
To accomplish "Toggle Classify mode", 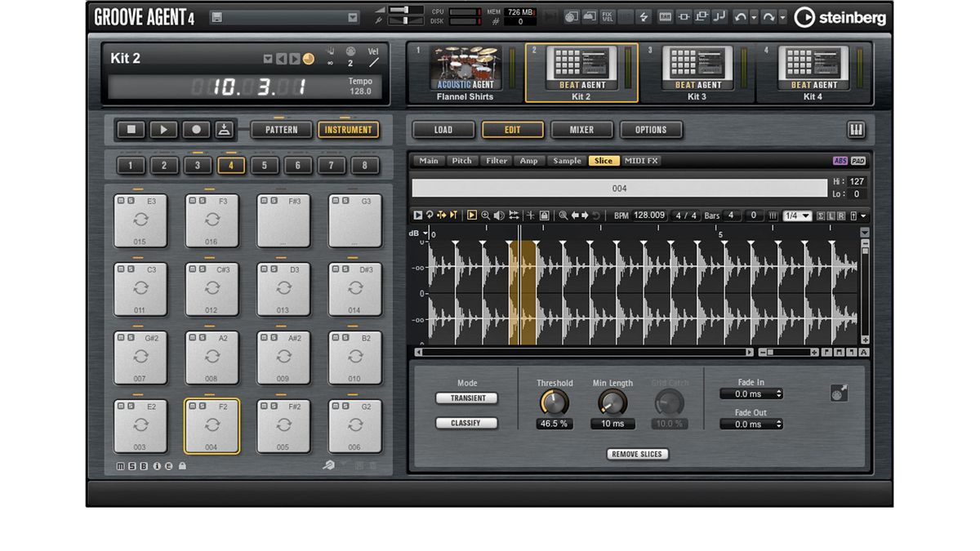I will [466, 423].
